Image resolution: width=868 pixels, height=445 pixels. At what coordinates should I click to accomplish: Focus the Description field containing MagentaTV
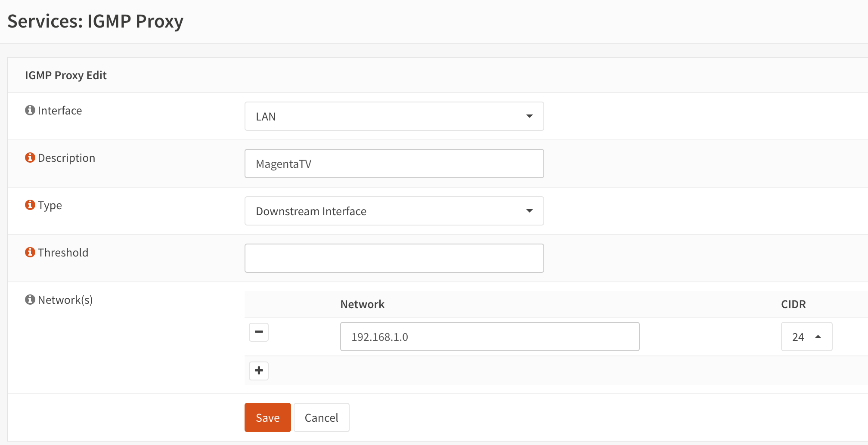coord(394,164)
